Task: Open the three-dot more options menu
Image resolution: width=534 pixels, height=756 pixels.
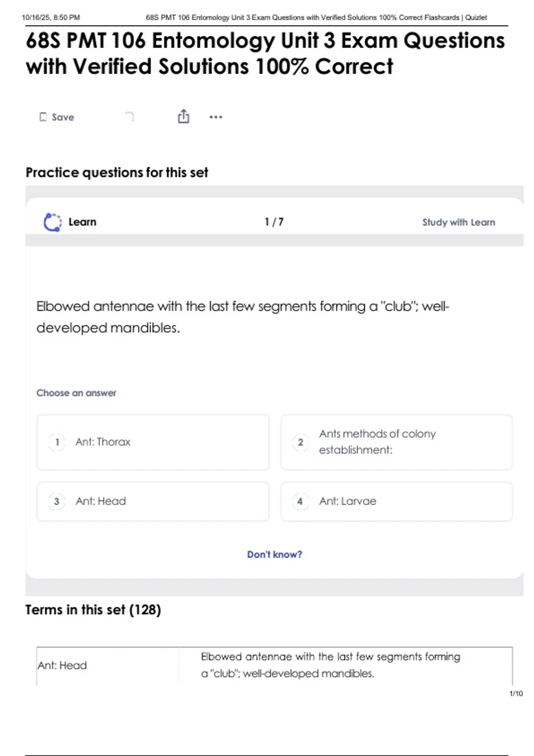Action: pos(216,117)
